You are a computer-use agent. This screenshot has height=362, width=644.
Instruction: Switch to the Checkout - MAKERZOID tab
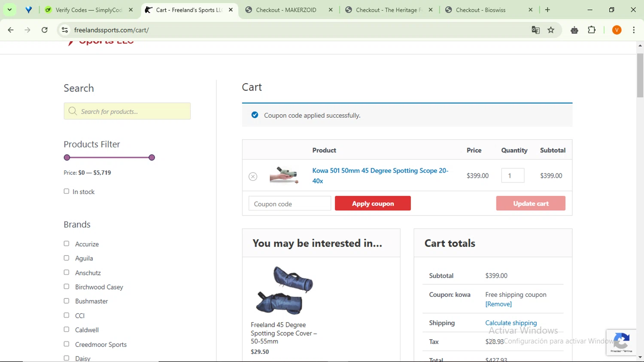click(286, 10)
